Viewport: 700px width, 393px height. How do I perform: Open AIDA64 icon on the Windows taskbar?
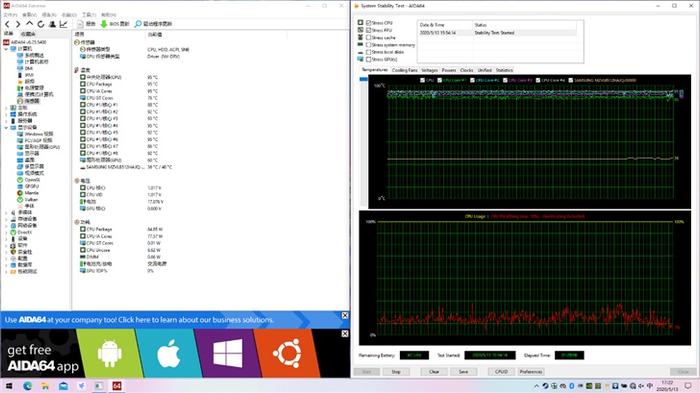click(117, 386)
